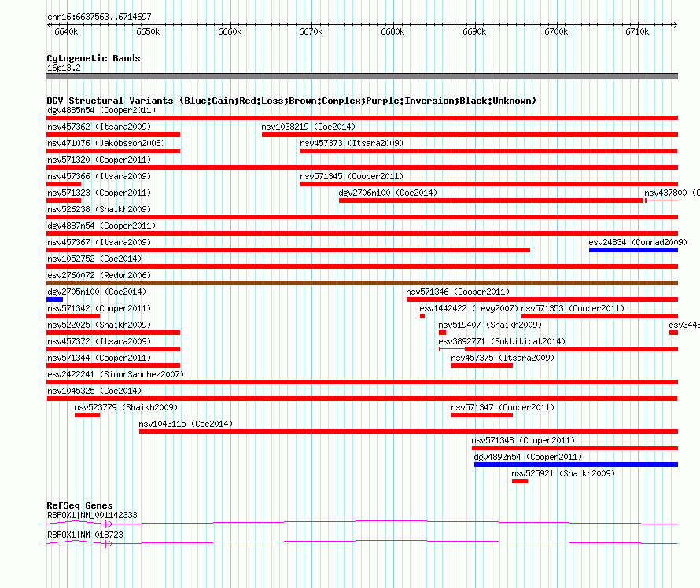The image size is (700, 588).
Task: Click the esv24834 (Conrad2009) label
Action: tap(638, 242)
